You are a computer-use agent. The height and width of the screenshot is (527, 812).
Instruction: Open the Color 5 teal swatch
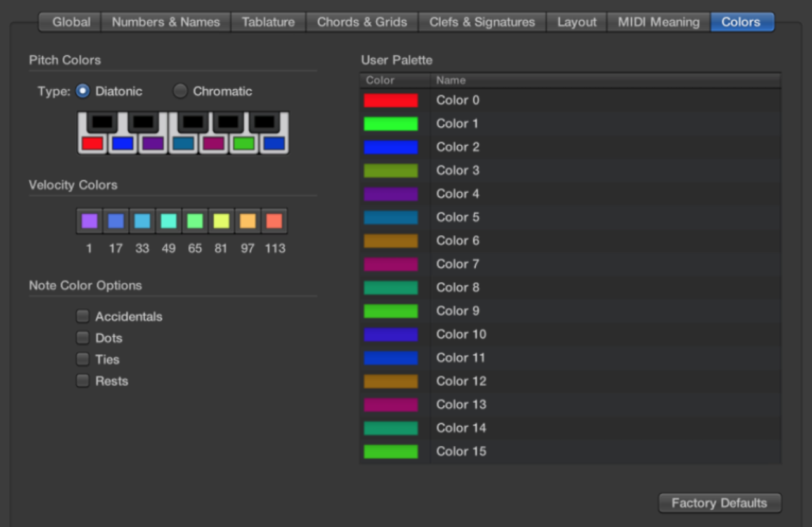click(x=390, y=217)
